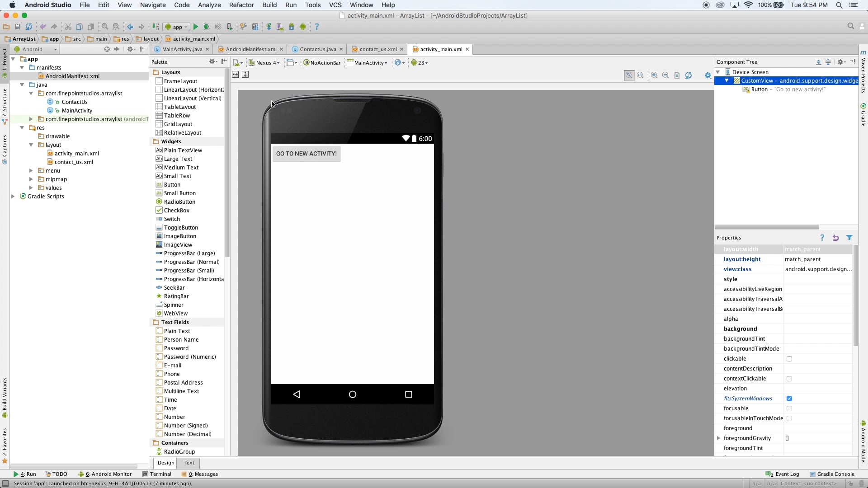Select the Zoom to Fit icon in design toolbar
The width and height of the screenshot is (868, 488).
pos(629,75)
